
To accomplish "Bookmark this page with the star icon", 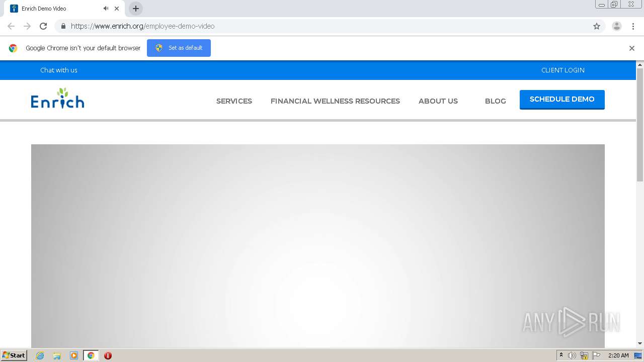I will coord(597,26).
